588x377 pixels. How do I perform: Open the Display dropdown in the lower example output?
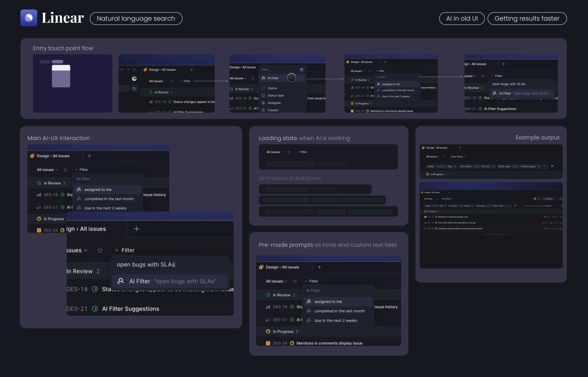click(x=549, y=199)
